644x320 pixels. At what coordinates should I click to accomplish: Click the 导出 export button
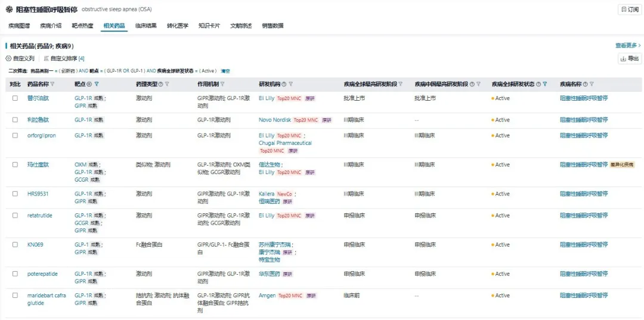630,58
